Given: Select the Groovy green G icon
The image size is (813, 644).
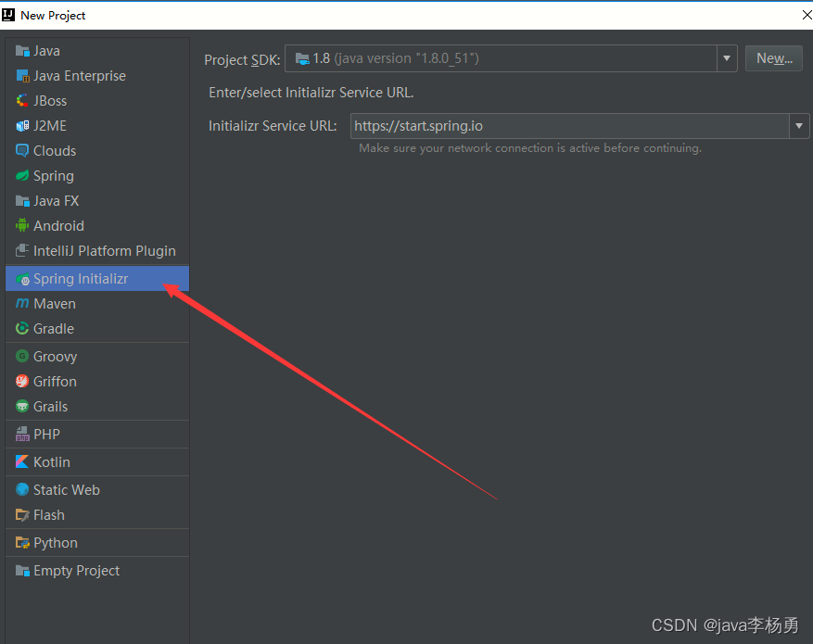Looking at the screenshot, I should tap(22, 357).
